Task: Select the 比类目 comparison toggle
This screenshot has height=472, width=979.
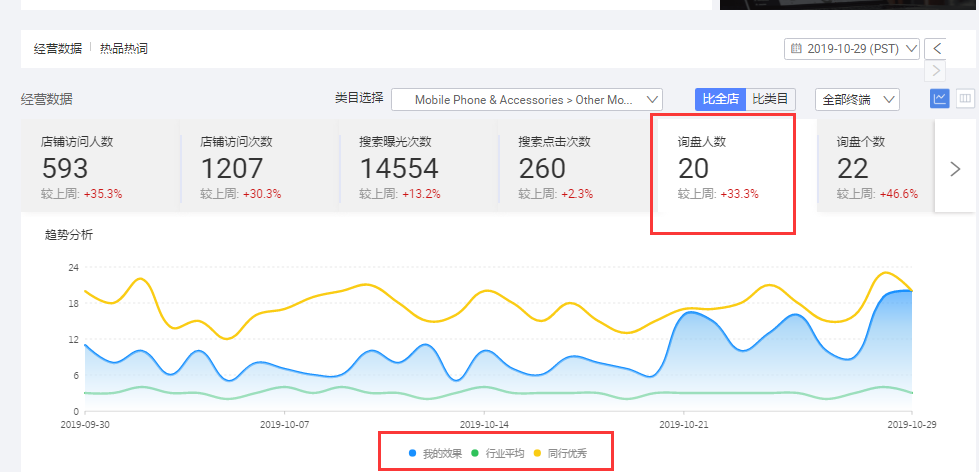Action: pyautogui.click(x=770, y=99)
